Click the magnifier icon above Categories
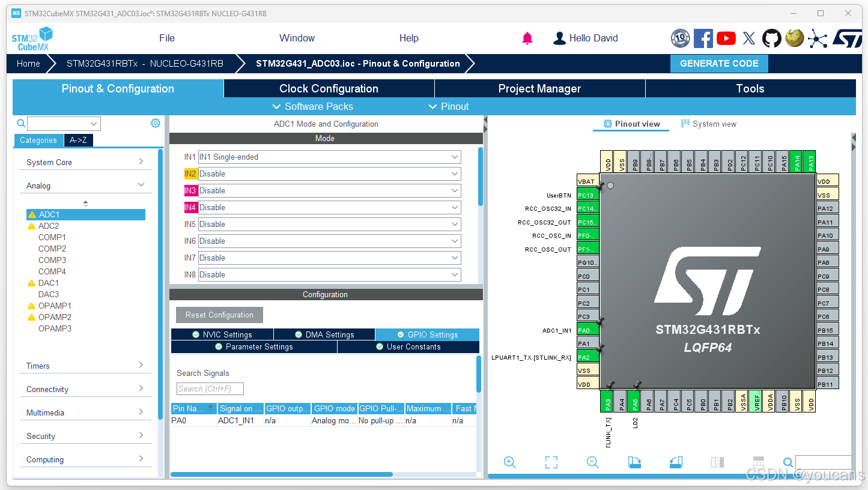 click(21, 124)
